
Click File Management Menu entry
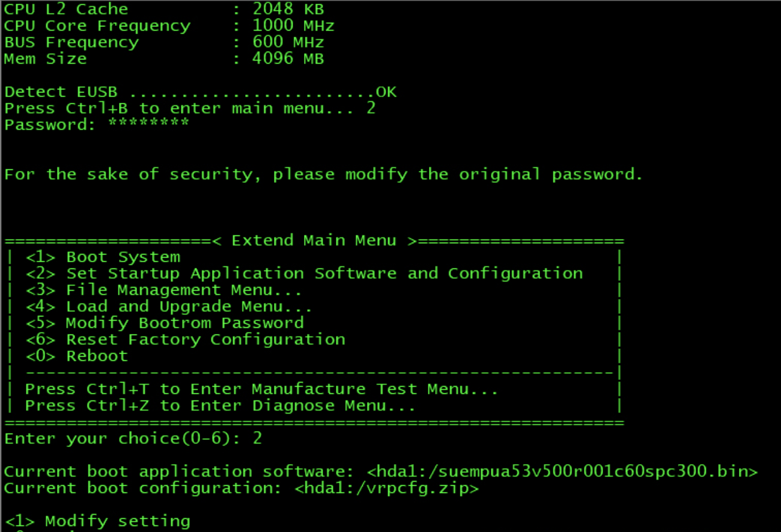(x=164, y=290)
